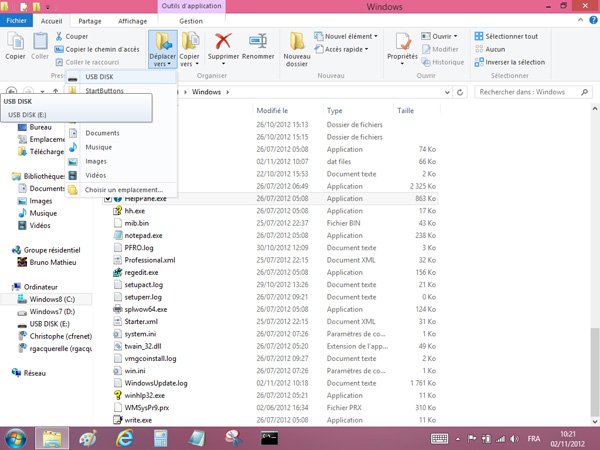This screenshot has width=600, height=450.
Task: Select the write.exe file
Action: (x=138, y=420)
